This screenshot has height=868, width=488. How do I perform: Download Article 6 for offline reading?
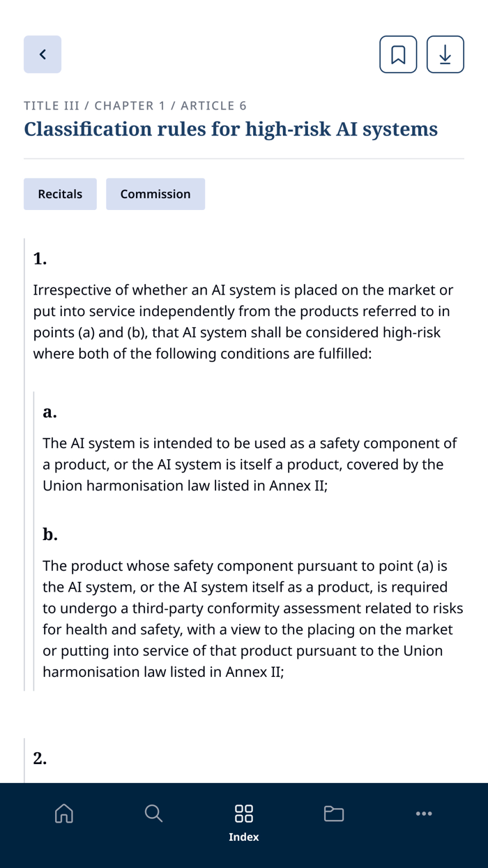[445, 54]
